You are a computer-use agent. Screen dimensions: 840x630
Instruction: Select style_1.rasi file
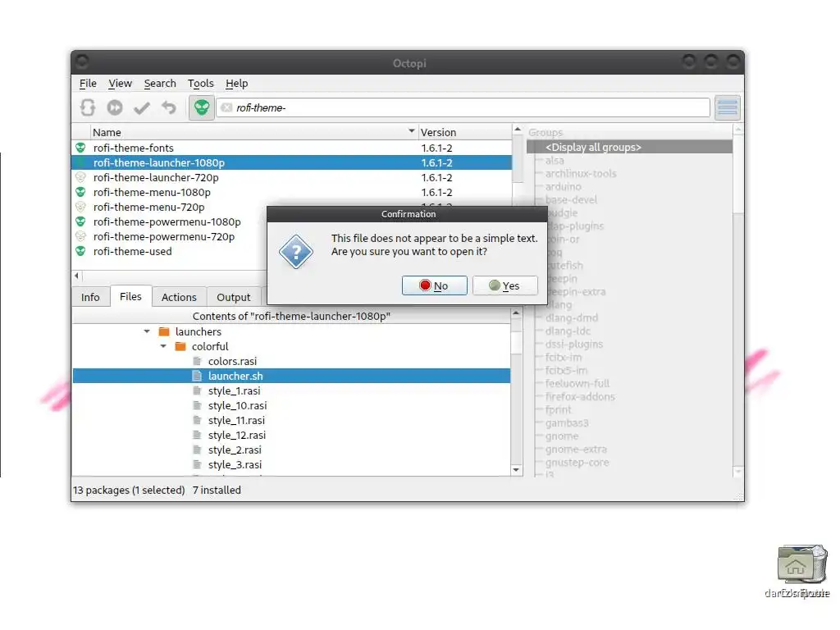coord(234,391)
